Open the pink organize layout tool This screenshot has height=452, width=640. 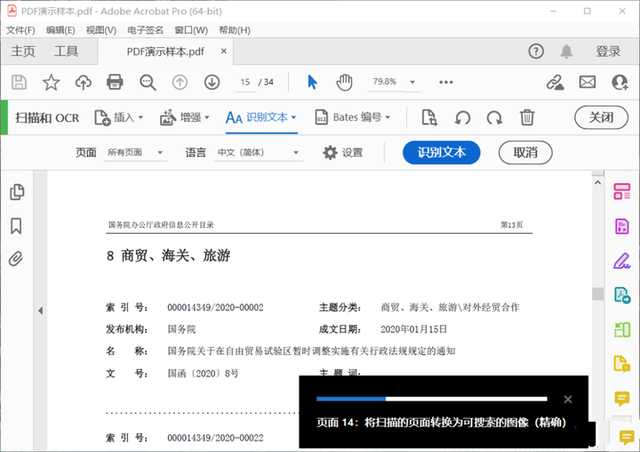(x=622, y=191)
